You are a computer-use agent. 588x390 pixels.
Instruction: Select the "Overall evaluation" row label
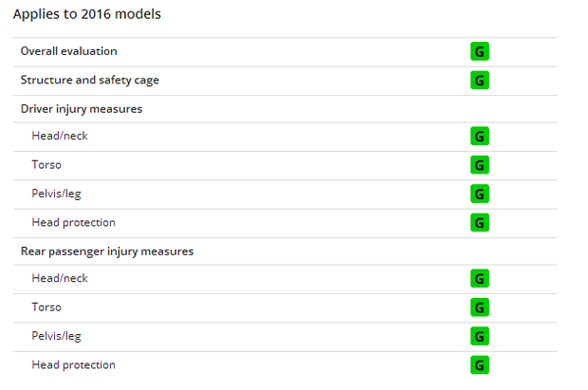coord(69,51)
